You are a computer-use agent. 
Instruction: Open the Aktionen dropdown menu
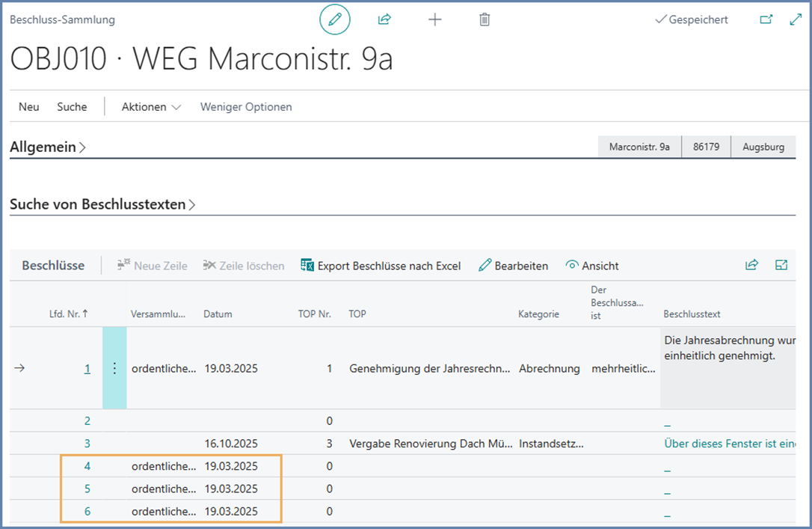[x=151, y=107]
